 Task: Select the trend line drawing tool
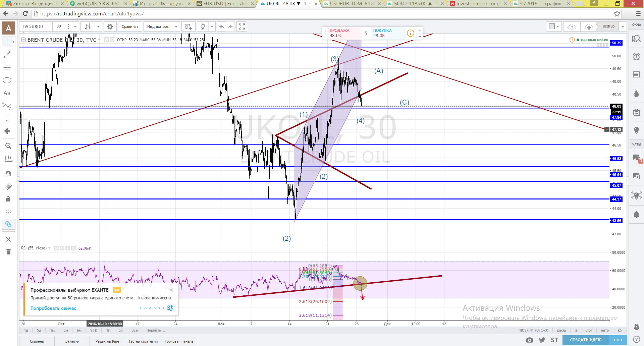pyautogui.click(x=7, y=55)
